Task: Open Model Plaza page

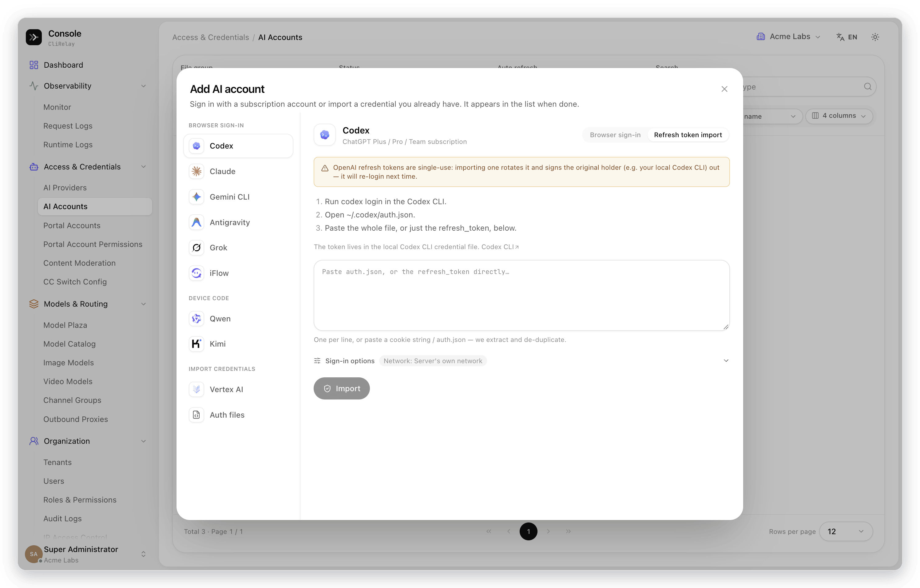Action: point(65,325)
